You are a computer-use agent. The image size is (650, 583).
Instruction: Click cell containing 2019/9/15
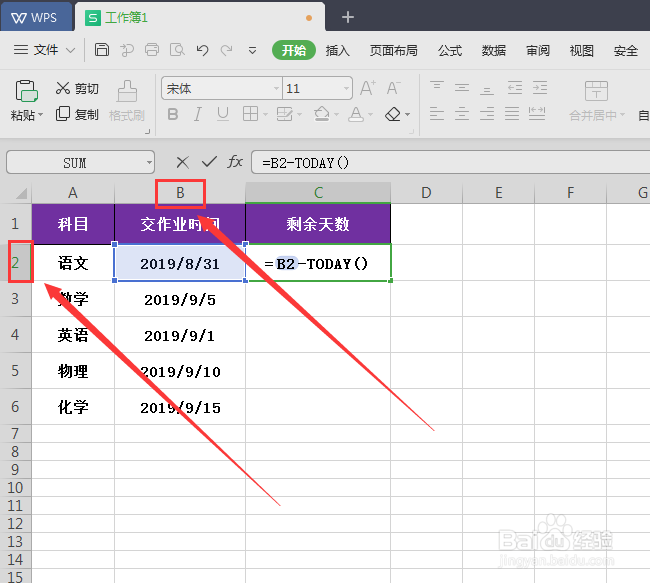pos(180,407)
